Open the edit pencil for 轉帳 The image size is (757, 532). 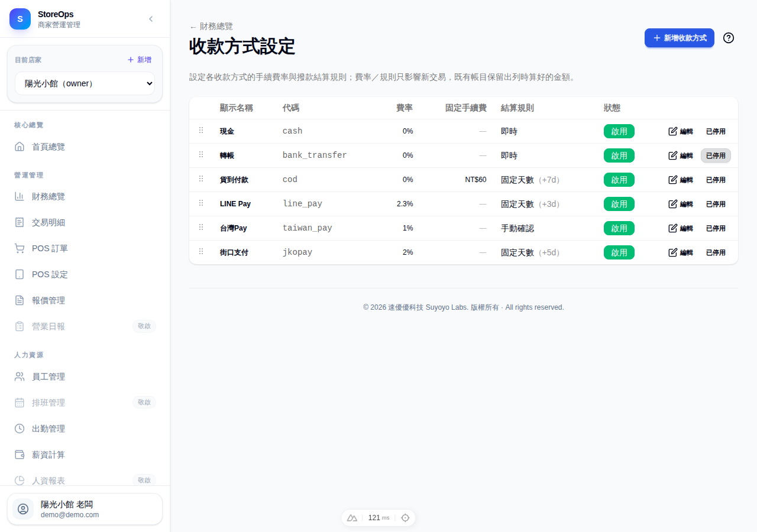click(680, 155)
